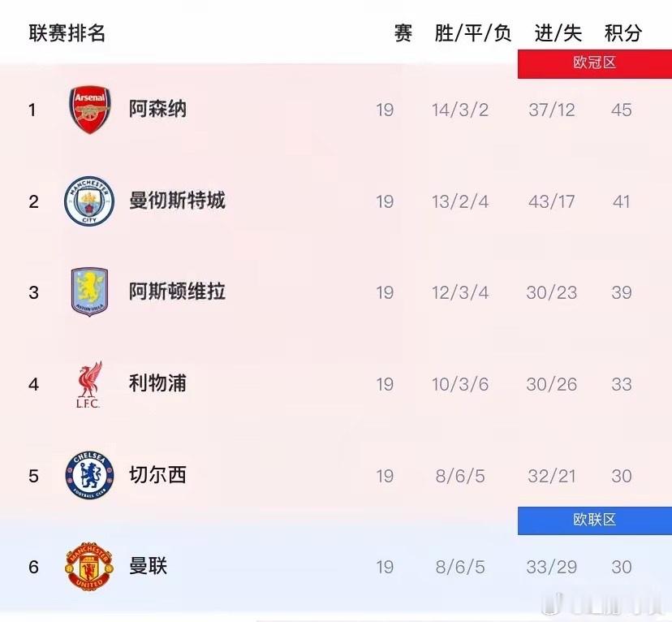Click the 进/失 column header
Viewport: 672px width, 622px height.
tap(557, 33)
